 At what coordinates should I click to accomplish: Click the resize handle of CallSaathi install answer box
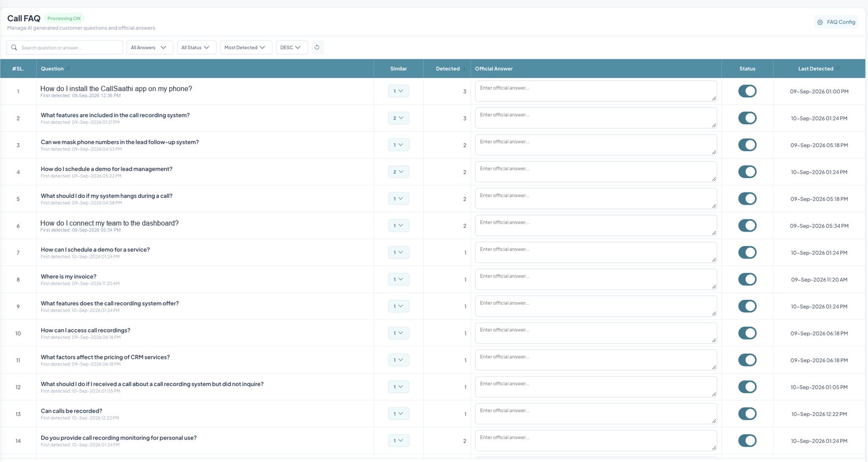pyautogui.click(x=713, y=99)
